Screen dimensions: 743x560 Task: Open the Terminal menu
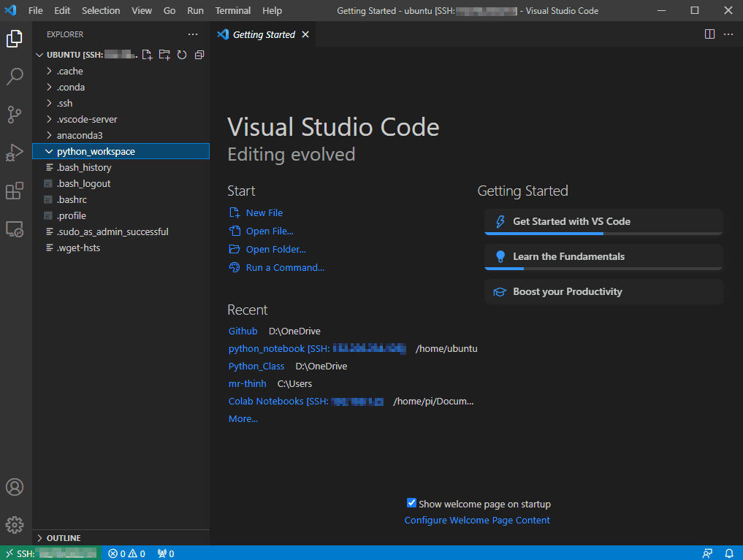coord(232,10)
